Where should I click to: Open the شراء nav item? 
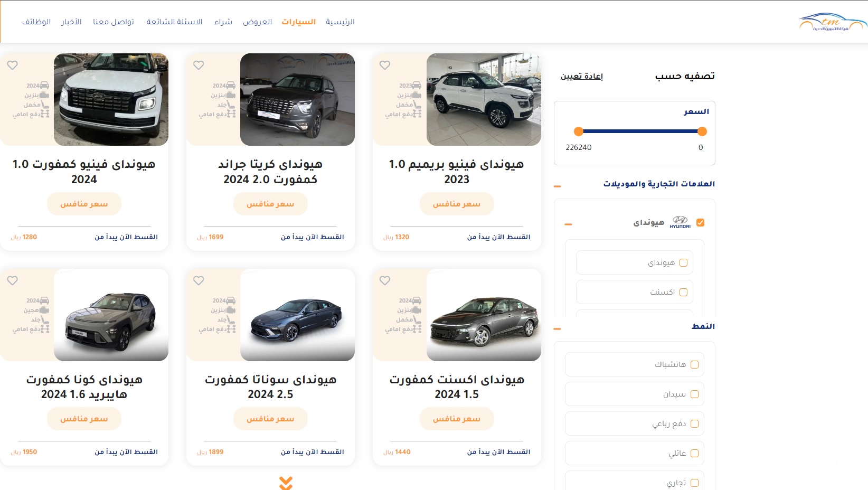coord(223,22)
